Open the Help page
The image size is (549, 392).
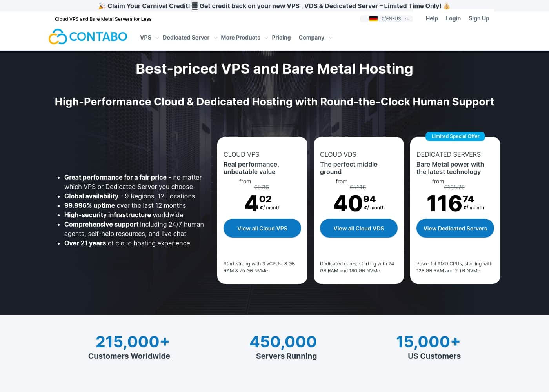(x=432, y=18)
